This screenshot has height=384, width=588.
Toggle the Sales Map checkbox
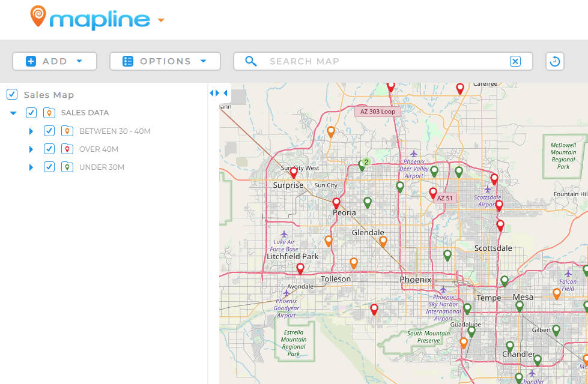12,94
